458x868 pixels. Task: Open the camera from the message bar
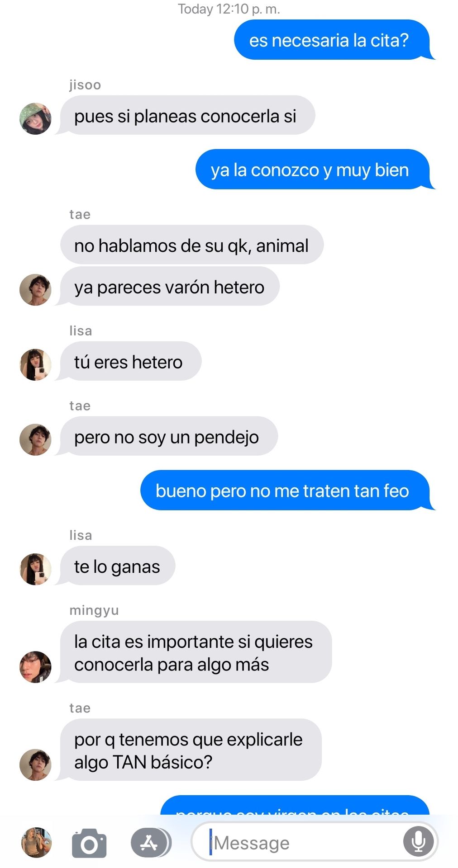pyautogui.click(x=89, y=843)
